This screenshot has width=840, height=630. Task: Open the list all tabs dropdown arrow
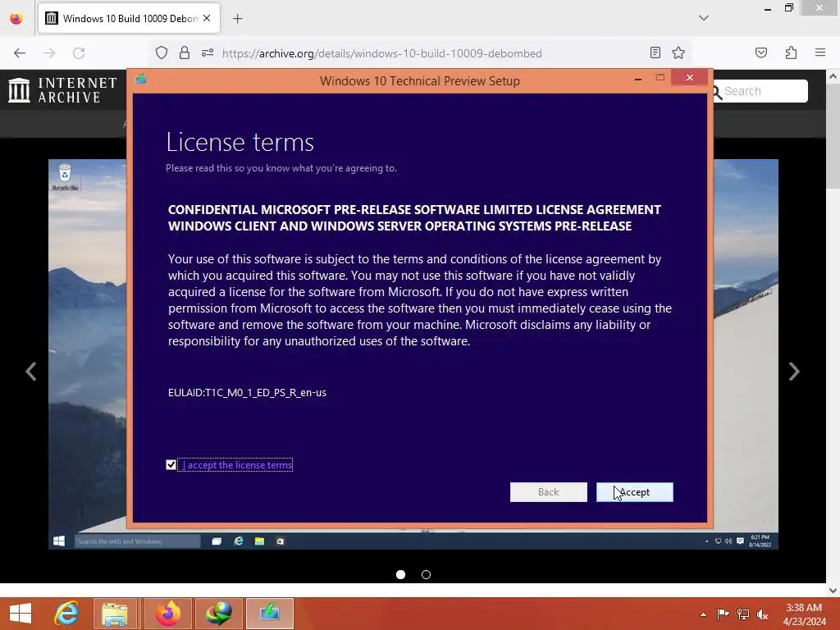[703, 18]
